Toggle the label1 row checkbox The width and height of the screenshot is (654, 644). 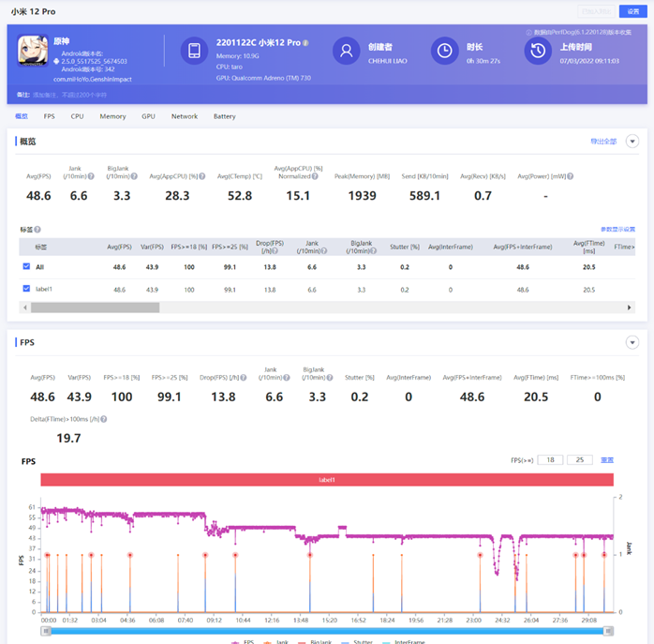click(26, 290)
